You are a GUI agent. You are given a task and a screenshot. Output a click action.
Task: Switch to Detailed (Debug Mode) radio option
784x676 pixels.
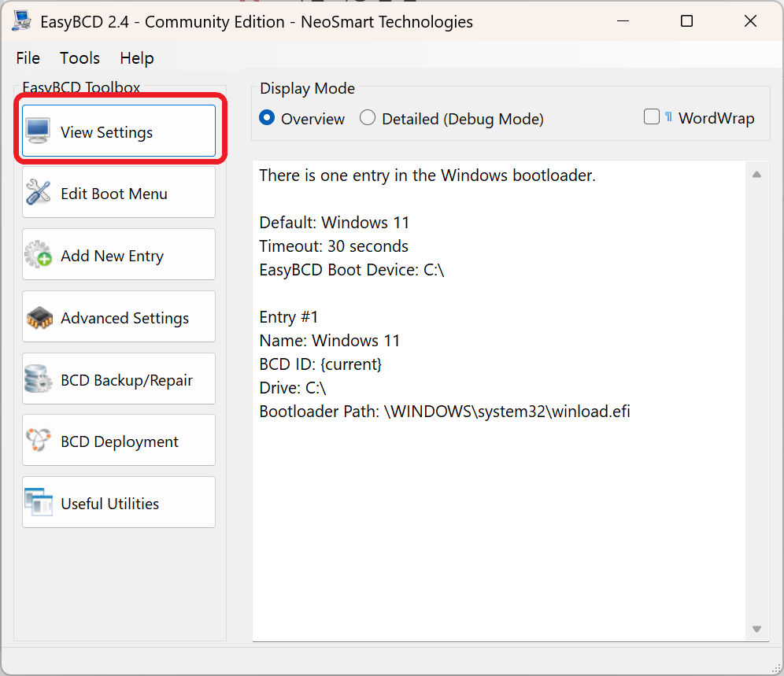(368, 118)
